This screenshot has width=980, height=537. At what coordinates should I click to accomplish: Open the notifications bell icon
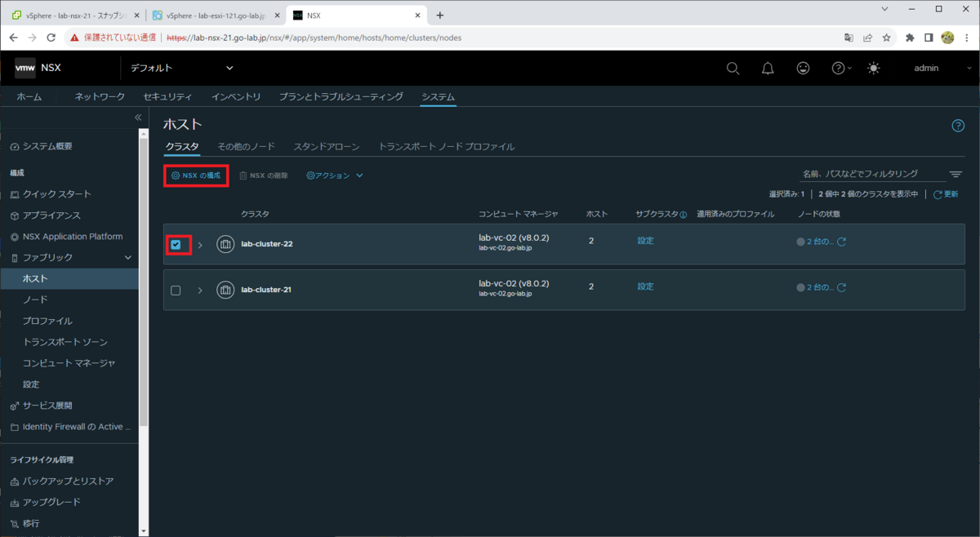tap(768, 69)
